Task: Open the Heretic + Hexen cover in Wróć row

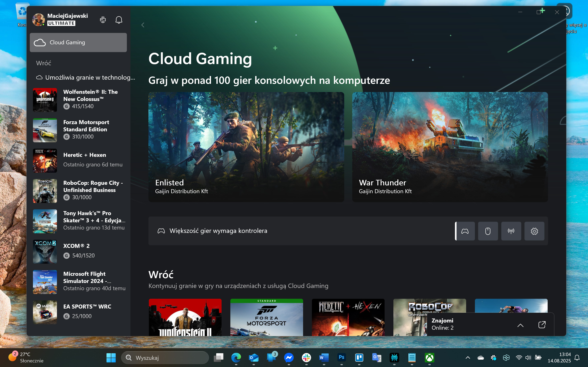Action: [x=348, y=317]
